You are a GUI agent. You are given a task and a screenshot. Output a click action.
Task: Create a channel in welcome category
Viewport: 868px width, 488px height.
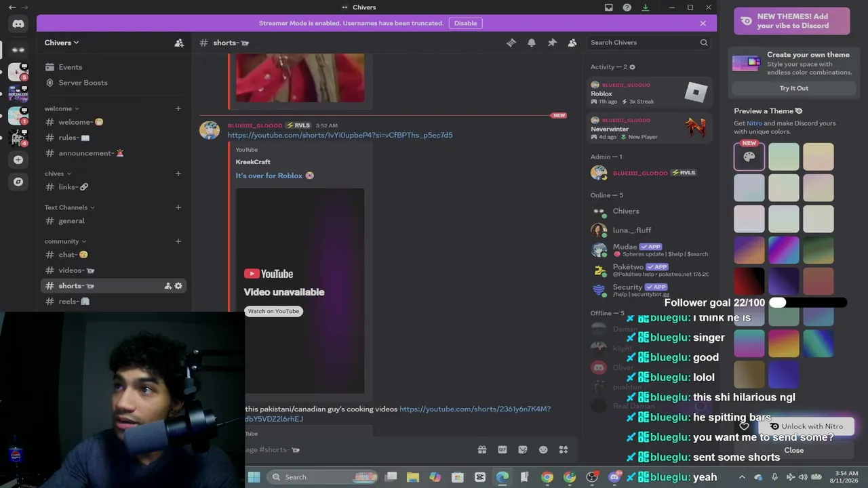coord(178,108)
